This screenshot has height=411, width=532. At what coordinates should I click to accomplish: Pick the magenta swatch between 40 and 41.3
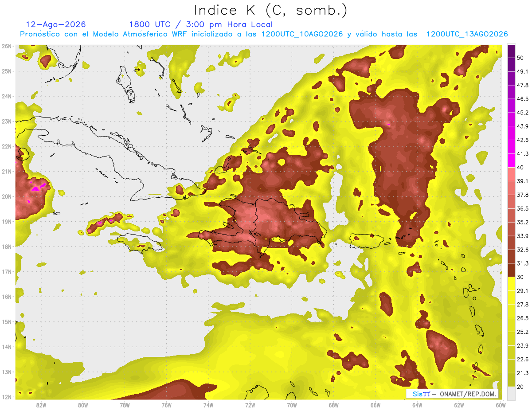coord(511,160)
